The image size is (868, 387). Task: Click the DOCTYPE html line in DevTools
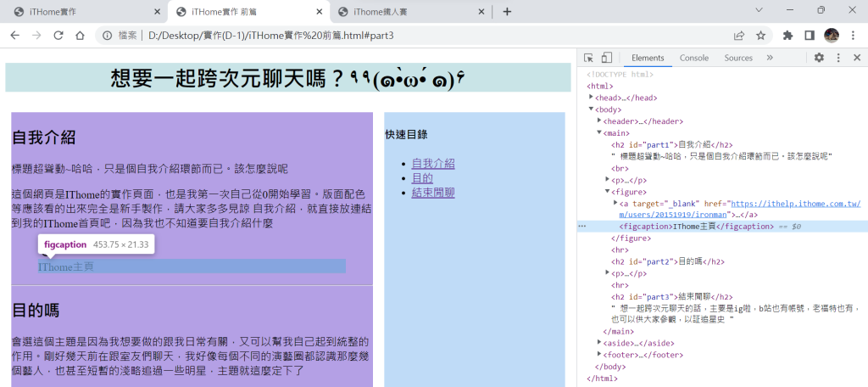coord(620,75)
